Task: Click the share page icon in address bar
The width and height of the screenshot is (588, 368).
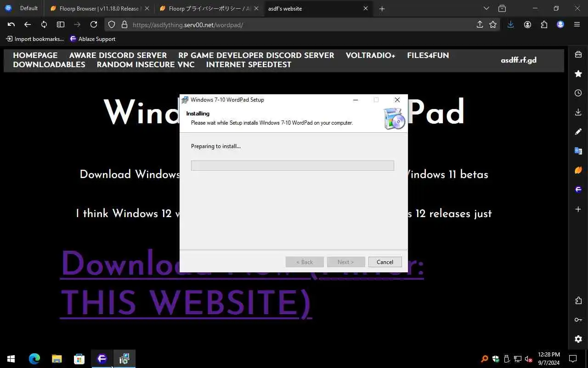Action: [480, 25]
